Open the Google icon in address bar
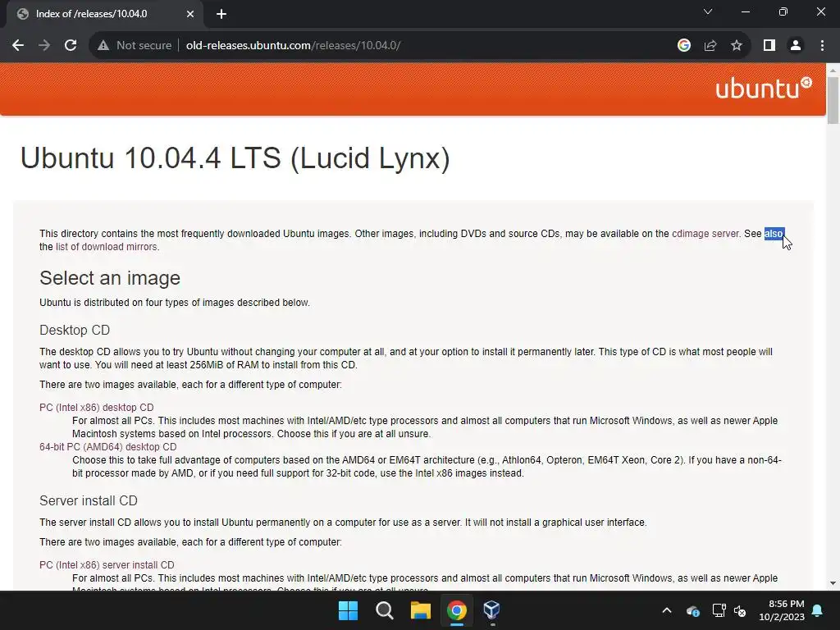 click(683, 46)
